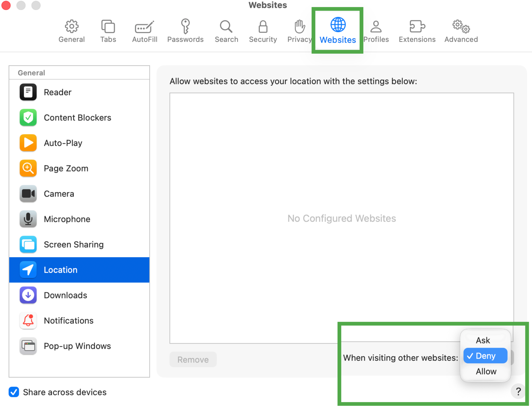This screenshot has height=410, width=532.
Task: Toggle Share across devices checkbox
Action: (x=14, y=392)
